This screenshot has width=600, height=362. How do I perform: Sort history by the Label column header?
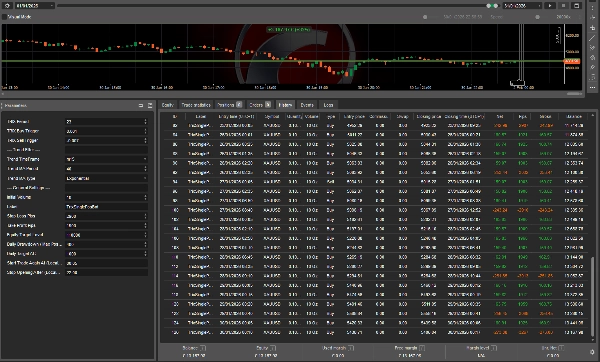pos(201,116)
